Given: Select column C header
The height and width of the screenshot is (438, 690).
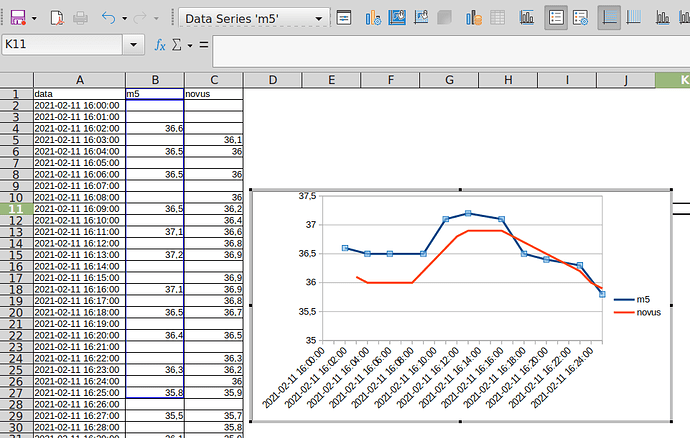Looking at the screenshot, I should click(x=214, y=80).
